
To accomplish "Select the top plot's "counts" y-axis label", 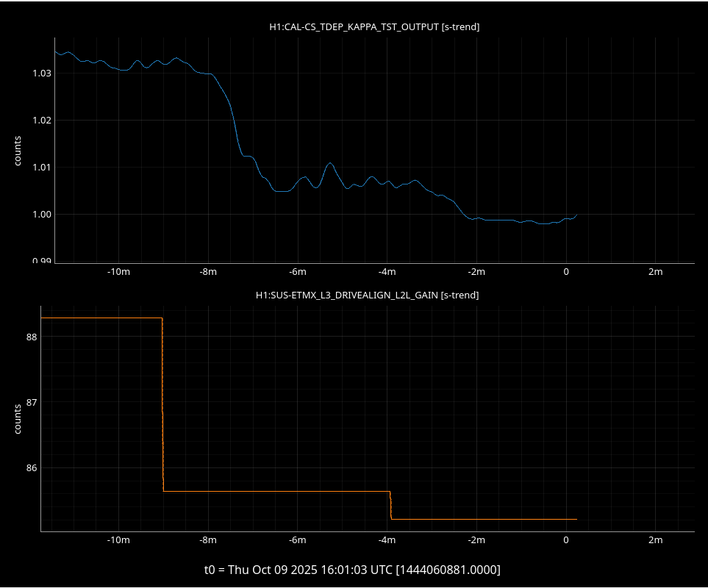I will click(18, 151).
